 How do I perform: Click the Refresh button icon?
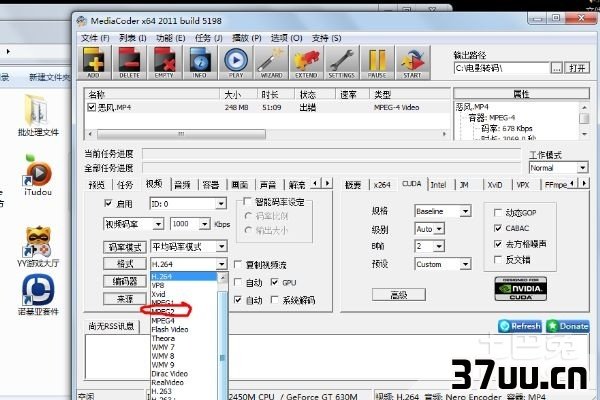pos(520,326)
